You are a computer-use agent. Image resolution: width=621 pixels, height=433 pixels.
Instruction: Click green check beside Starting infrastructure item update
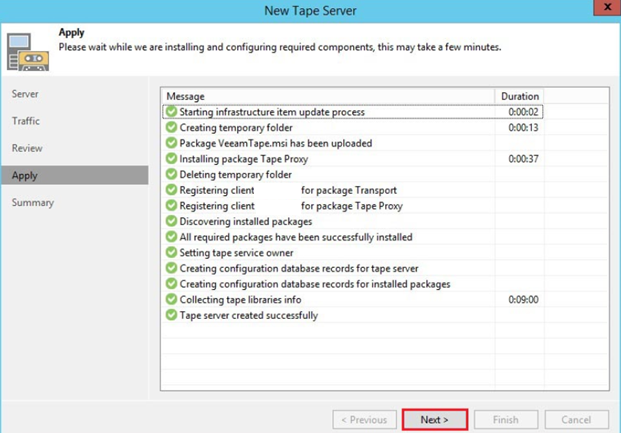[x=171, y=112]
